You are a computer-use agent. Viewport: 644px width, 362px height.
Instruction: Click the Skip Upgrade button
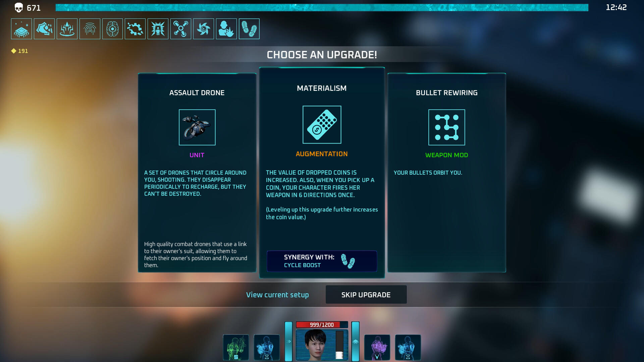pyautogui.click(x=366, y=294)
